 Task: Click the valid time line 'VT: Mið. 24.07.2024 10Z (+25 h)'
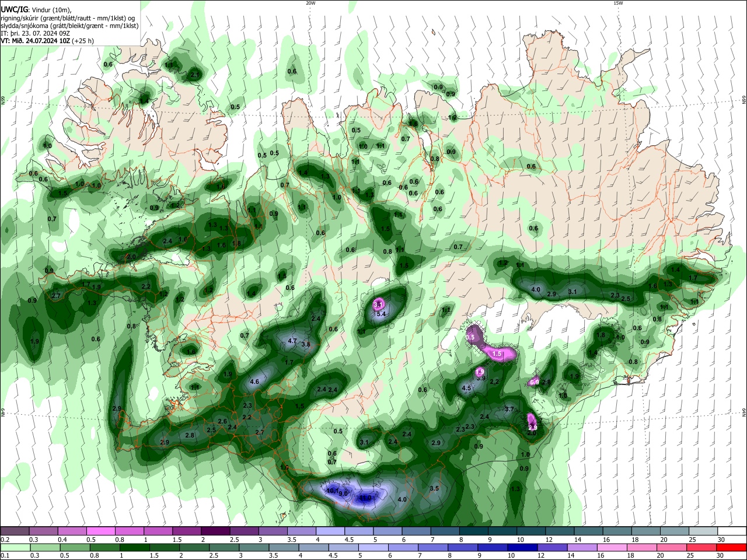pyautogui.click(x=47, y=41)
